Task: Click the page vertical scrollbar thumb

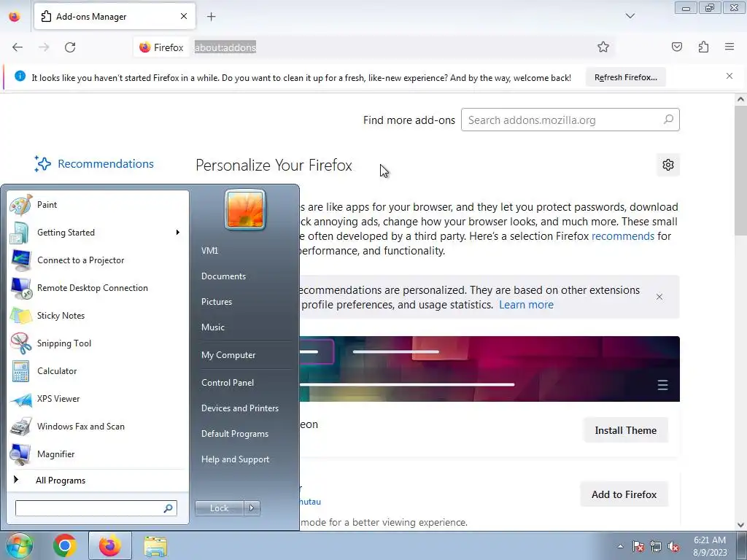Action: coord(740,171)
